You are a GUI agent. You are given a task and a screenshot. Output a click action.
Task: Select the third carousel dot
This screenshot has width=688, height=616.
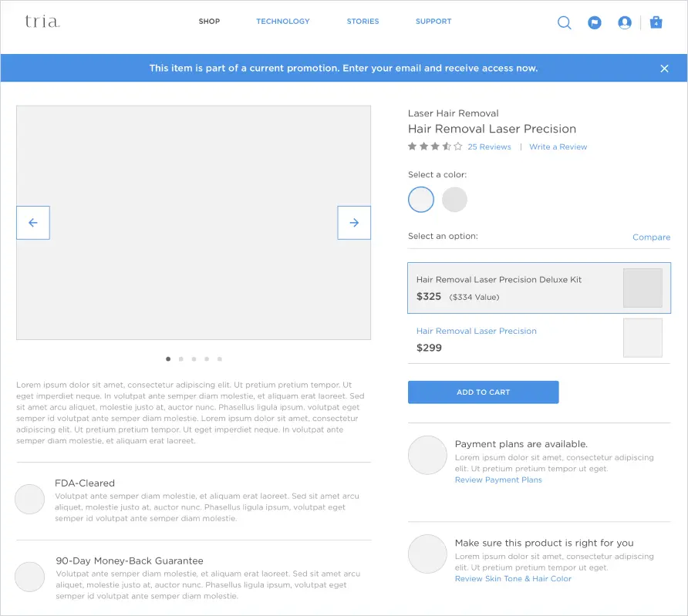[x=194, y=359]
